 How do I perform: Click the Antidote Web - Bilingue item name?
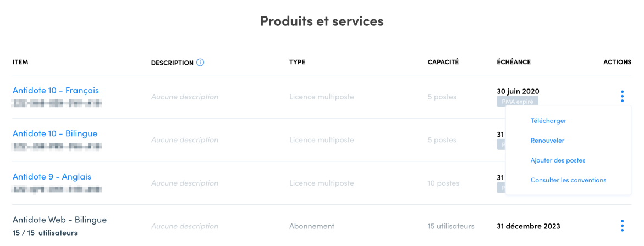pyautogui.click(x=59, y=220)
